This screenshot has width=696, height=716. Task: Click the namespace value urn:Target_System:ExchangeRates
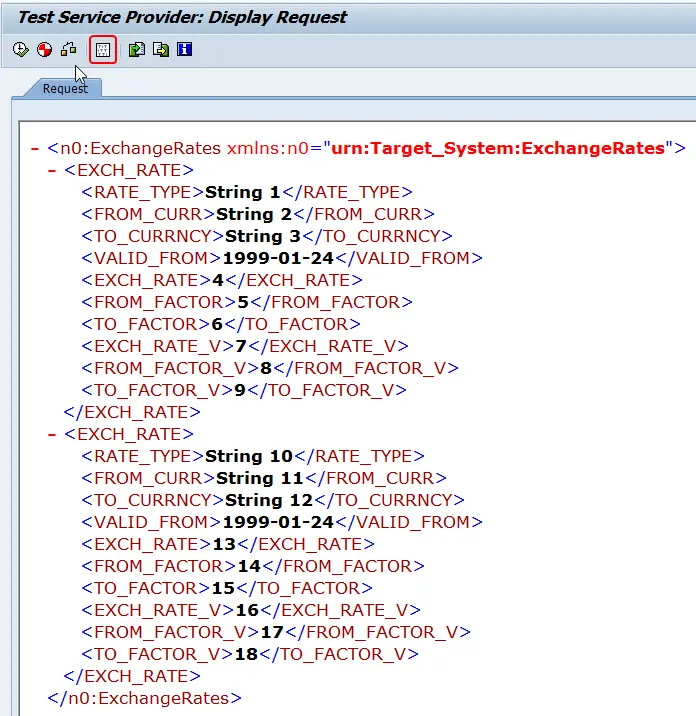[x=498, y=148]
